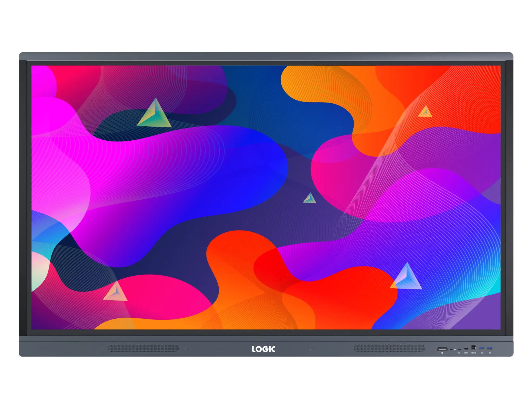Click the dark sensor dot next to power button
The width and height of the screenshot is (532, 409).
pos(451,349)
